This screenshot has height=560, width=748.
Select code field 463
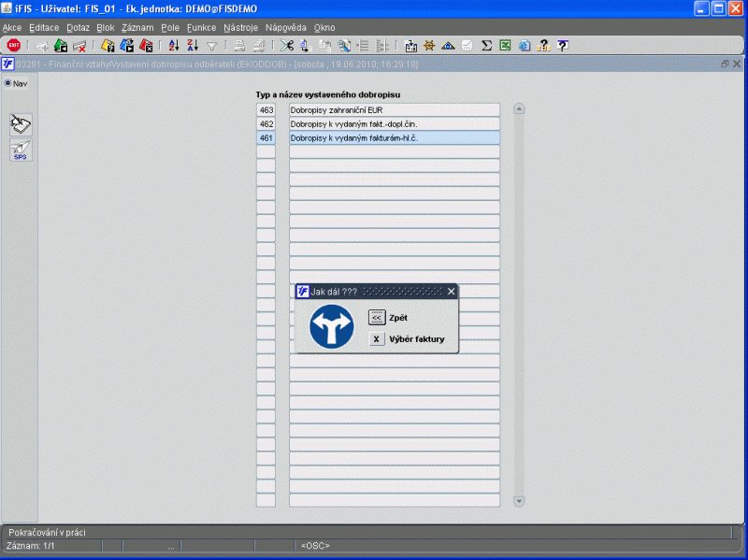266,110
